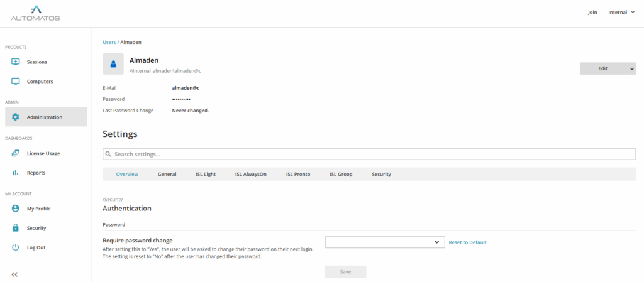Click the 'Require password change' label

[x=138, y=240]
